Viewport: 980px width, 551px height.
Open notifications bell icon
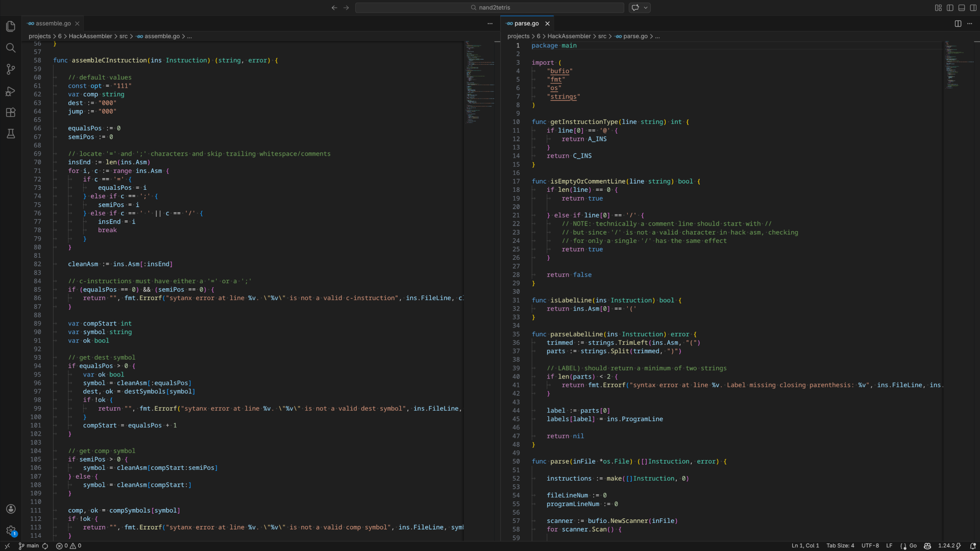point(973,546)
